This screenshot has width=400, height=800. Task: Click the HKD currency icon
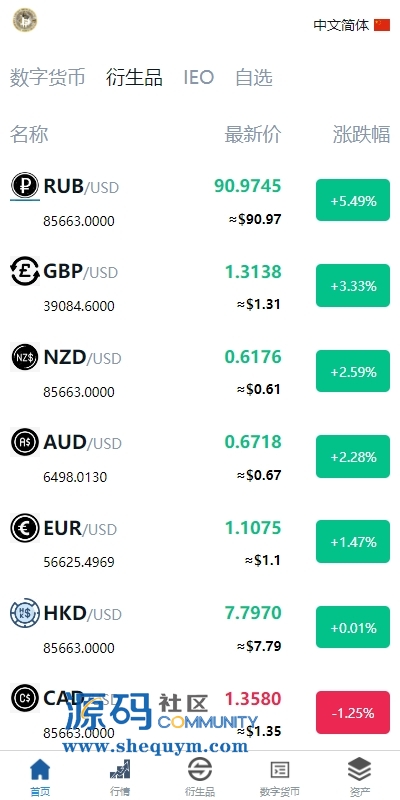24,613
